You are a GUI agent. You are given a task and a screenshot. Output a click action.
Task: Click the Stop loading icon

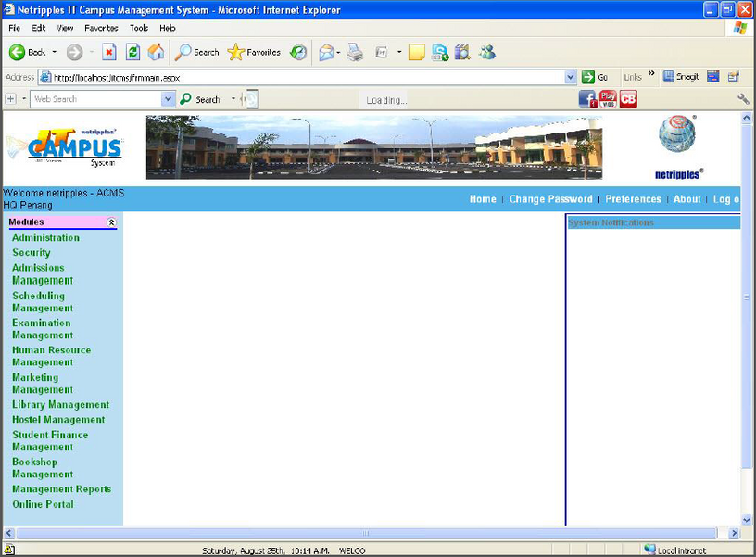point(109,52)
